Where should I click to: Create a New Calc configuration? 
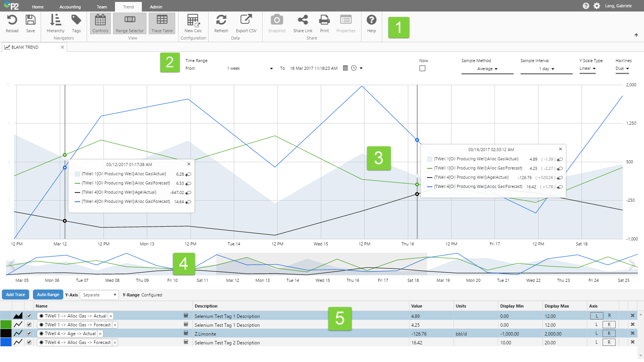tap(193, 23)
